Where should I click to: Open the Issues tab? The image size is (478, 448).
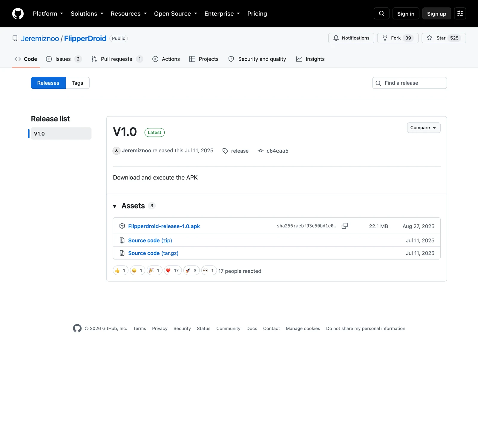tap(64, 59)
